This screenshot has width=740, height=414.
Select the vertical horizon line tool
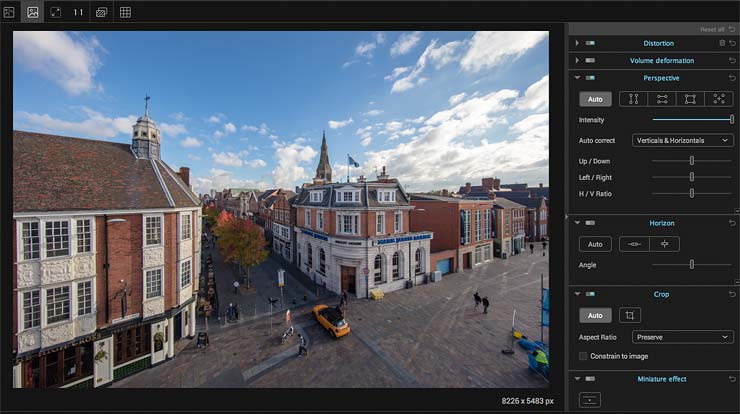click(664, 244)
